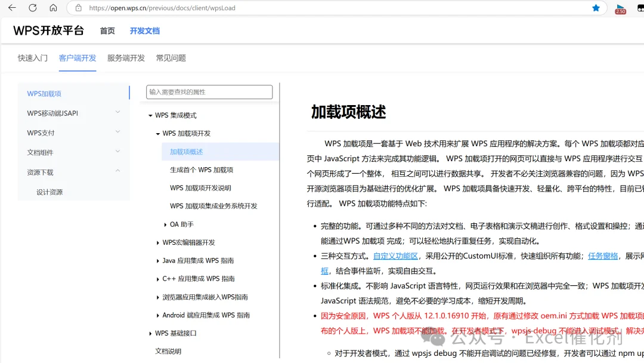Go back with the browser back arrow
The height and width of the screenshot is (363, 644).
[12, 8]
